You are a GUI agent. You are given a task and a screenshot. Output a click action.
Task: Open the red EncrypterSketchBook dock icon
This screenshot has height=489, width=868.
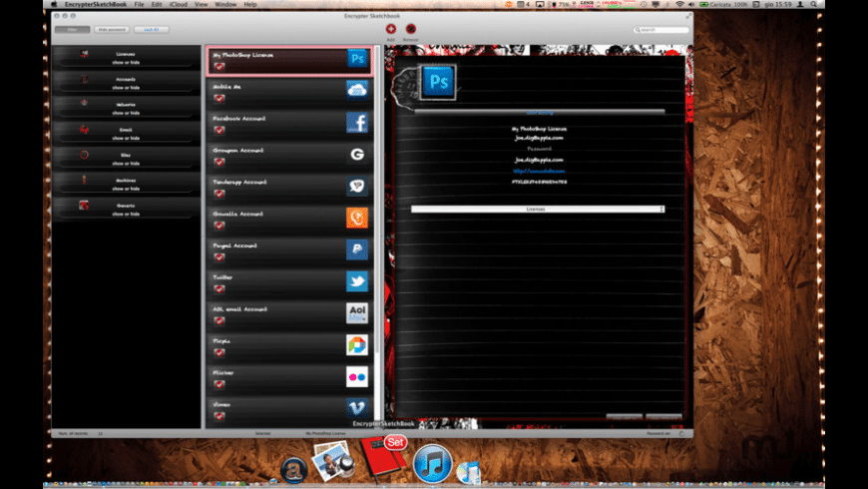tap(383, 457)
